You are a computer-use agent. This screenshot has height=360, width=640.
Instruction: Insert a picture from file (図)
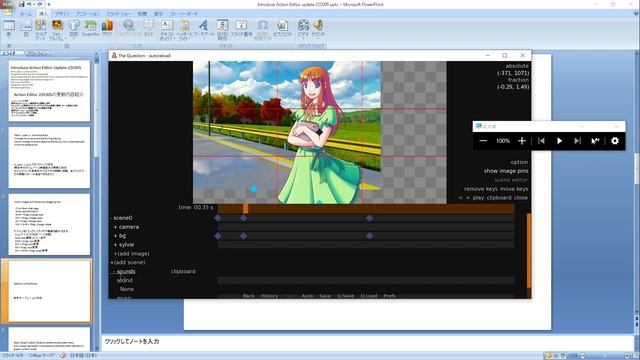(26, 29)
